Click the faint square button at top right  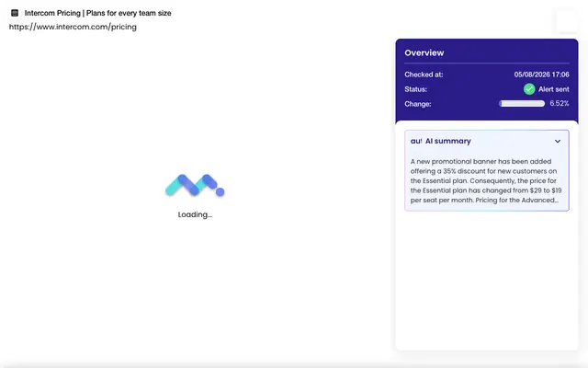[567, 21]
